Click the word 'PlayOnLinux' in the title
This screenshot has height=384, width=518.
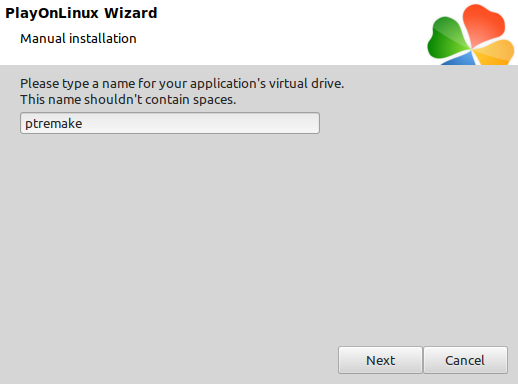52,14
